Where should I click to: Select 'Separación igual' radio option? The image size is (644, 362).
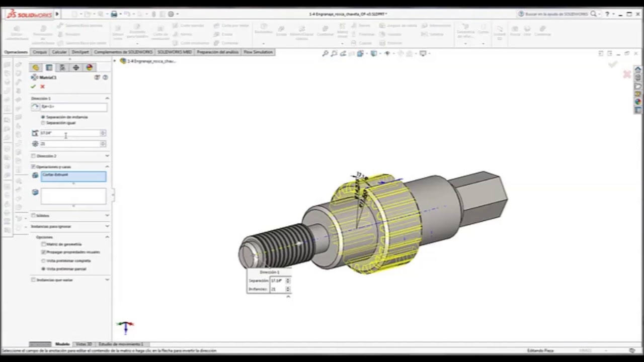pyautogui.click(x=43, y=123)
